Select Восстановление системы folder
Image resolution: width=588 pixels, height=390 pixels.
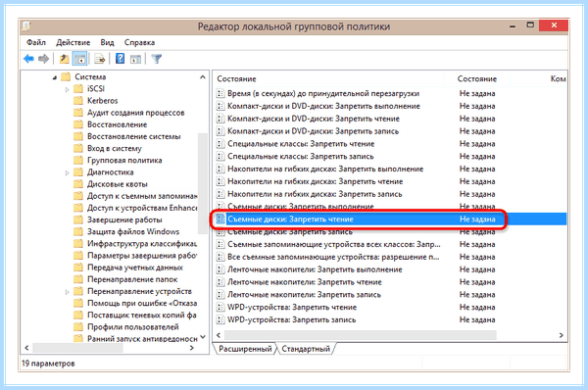pyautogui.click(x=134, y=136)
